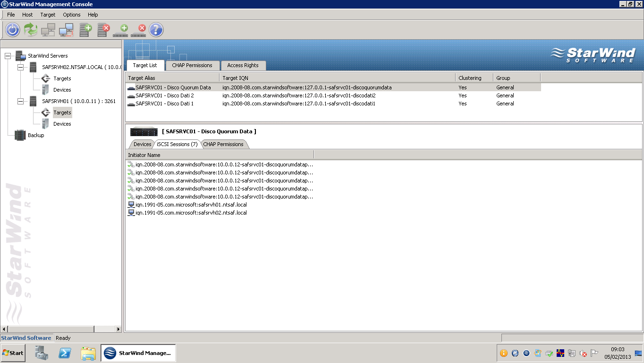Click StarWind wave tray icon

[x=526, y=353]
